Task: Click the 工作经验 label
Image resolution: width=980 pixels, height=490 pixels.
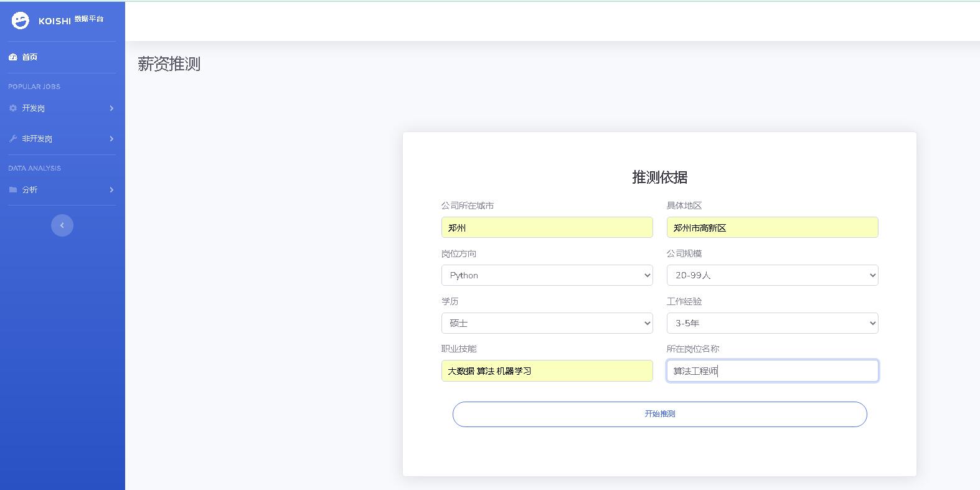Action: pos(684,301)
